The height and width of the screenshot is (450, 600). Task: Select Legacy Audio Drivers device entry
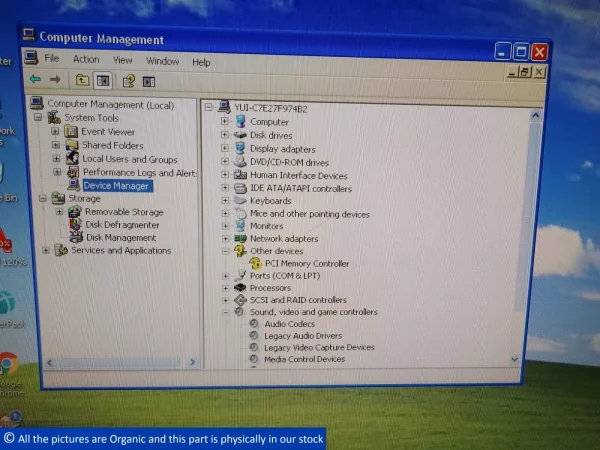(x=303, y=336)
